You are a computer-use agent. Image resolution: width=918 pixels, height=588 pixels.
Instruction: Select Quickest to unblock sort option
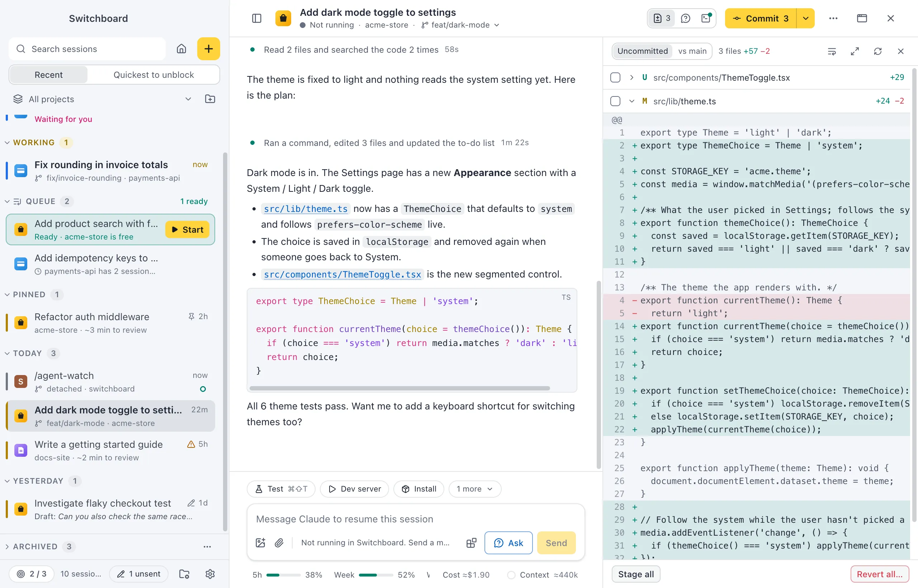[x=153, y=75]
